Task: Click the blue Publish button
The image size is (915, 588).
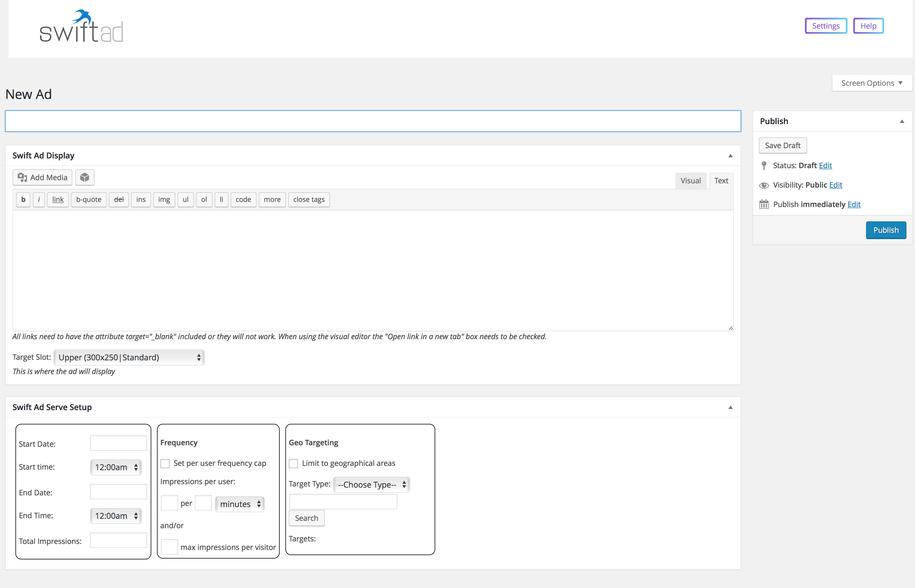Action: pyautogui.click(x=886, y=230)
